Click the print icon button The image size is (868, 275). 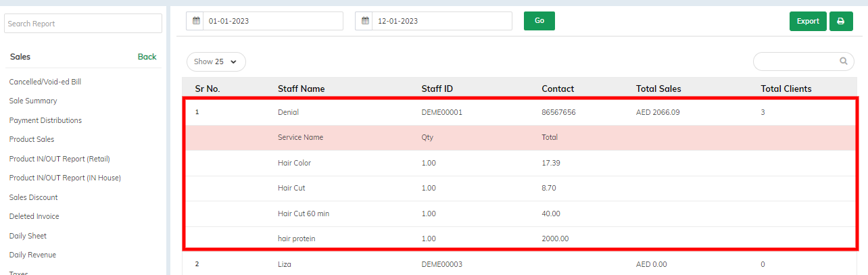coord(840,21)
